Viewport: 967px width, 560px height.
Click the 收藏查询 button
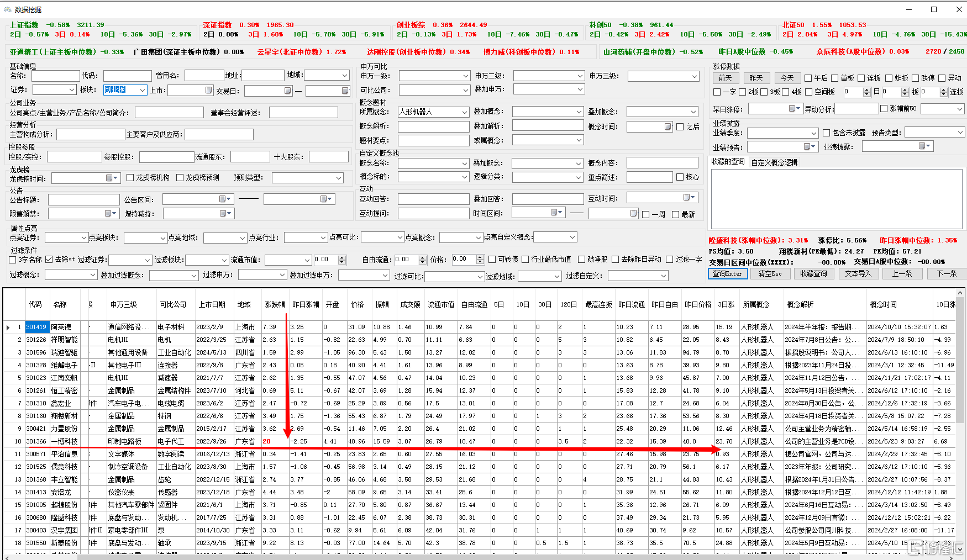814,274
